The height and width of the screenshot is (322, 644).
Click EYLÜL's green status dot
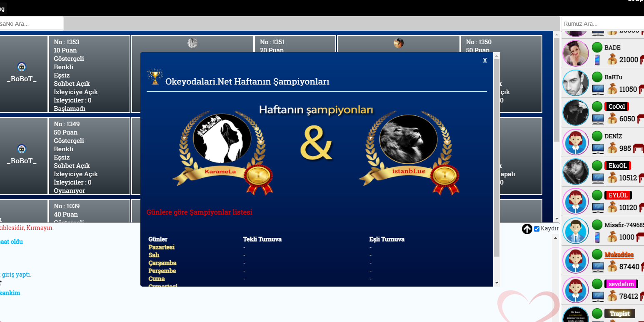[597, 195]
